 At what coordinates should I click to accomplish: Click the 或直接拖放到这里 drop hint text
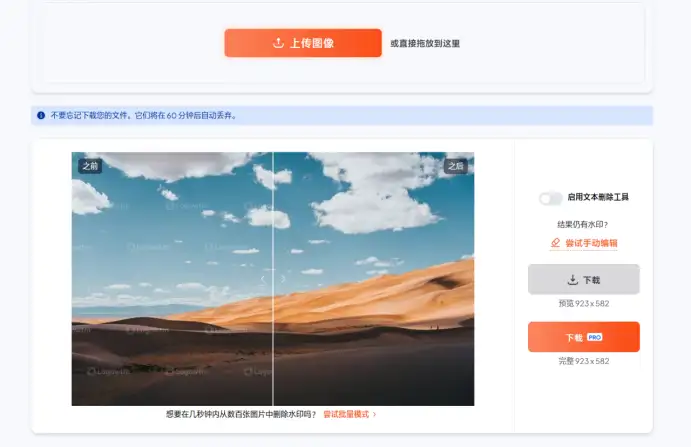click(x=425, y=43)
